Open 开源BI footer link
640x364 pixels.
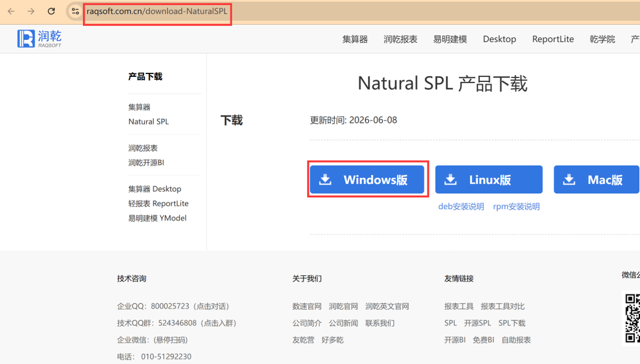pos(454,340)
